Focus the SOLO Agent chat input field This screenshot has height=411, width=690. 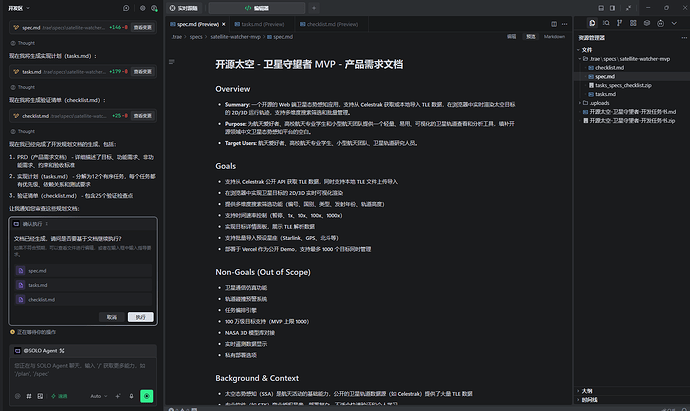pyautogui.click(x=83, y=372)
